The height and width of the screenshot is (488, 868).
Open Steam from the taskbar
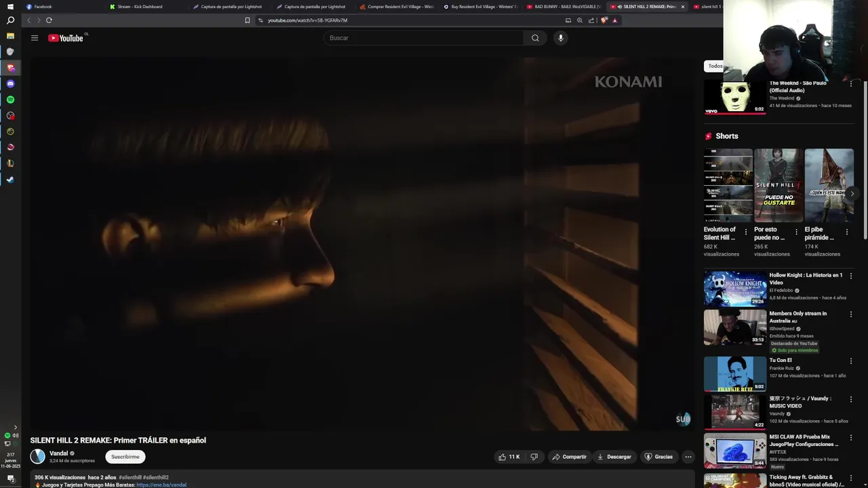tap(10, 180)
